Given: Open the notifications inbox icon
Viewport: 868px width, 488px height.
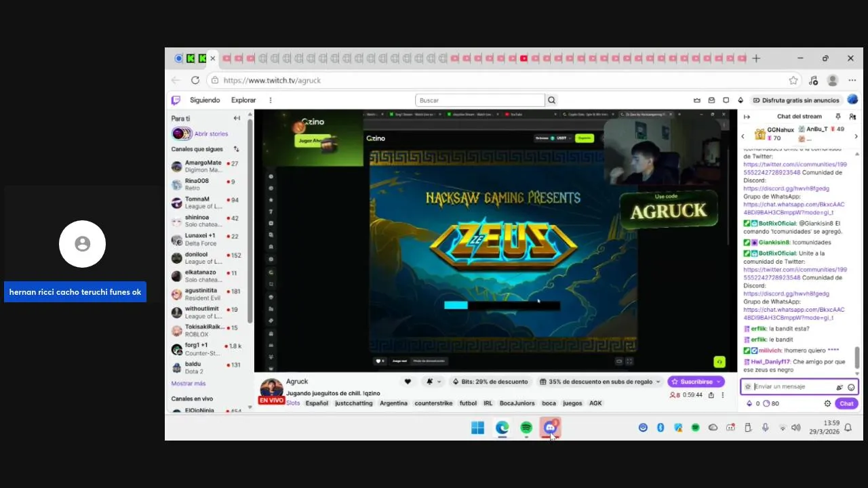Looking at the screenshot, I should coord(726,100).
